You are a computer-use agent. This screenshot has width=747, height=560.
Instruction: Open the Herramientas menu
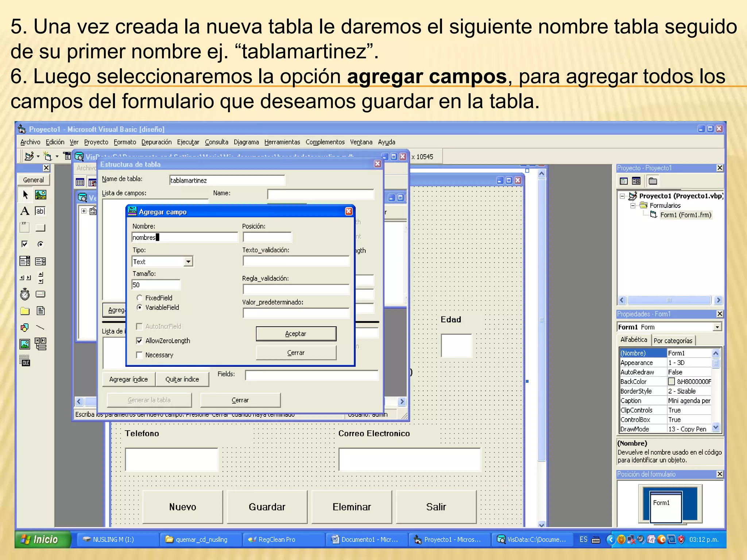(x=282, y=142)
